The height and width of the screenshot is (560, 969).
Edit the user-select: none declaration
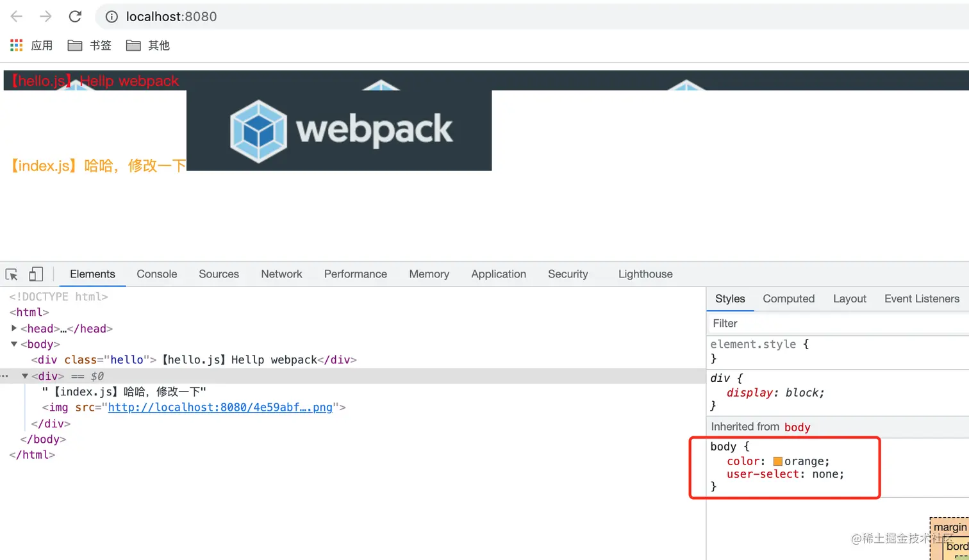coord(785,474)
